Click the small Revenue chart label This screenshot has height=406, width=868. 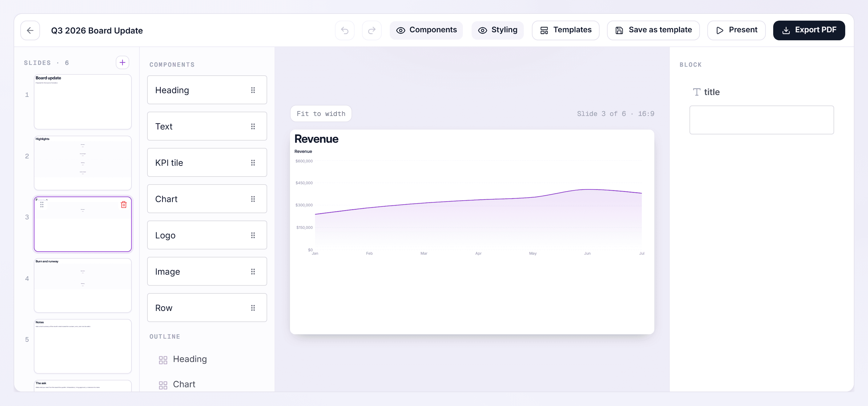[303, 152]
